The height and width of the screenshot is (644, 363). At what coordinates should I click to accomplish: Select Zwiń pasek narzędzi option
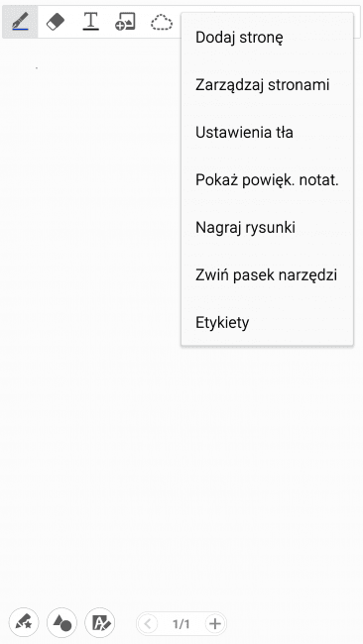tap(267, 274)
